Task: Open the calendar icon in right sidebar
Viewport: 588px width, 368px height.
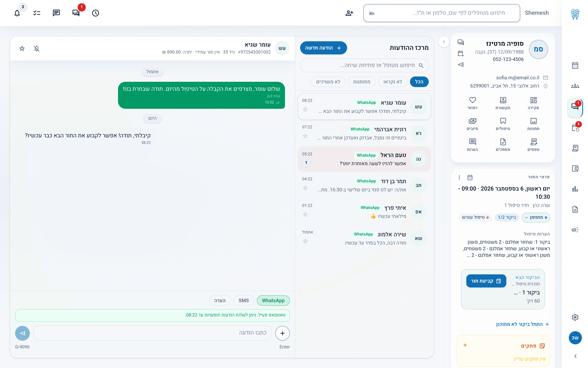Action: 575,65
